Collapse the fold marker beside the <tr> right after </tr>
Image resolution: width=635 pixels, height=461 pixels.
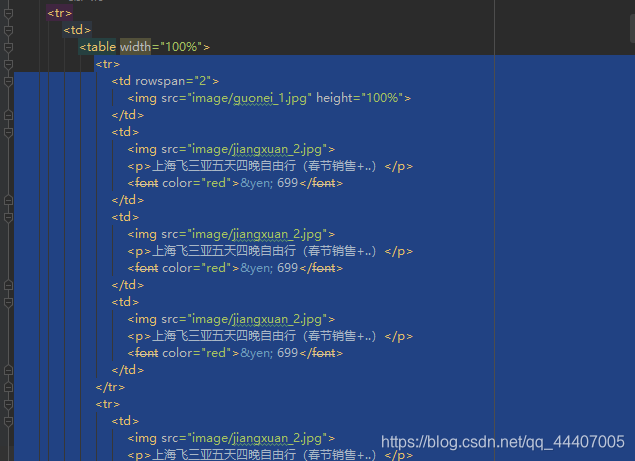tap(8, 404)
